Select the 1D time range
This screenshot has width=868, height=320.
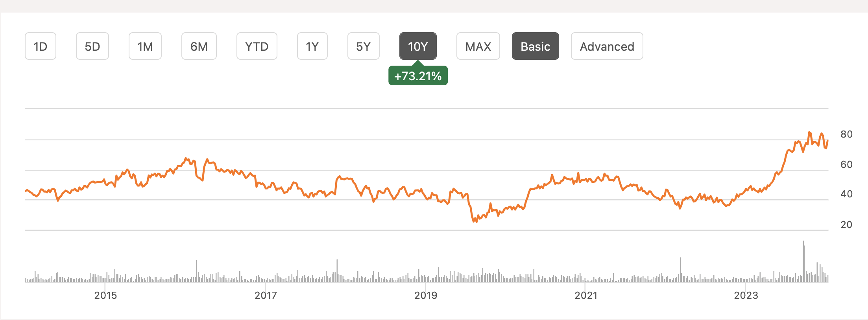(41, 46)
